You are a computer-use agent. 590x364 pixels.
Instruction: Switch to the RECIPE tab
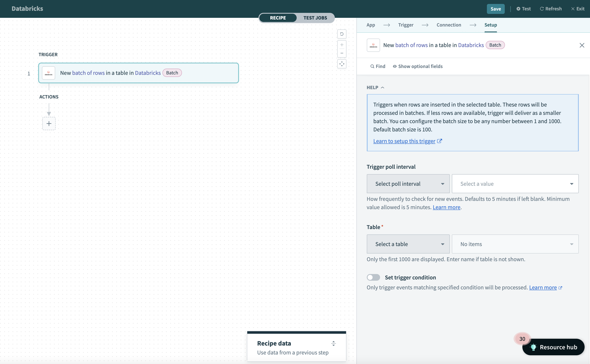(278, 17)
